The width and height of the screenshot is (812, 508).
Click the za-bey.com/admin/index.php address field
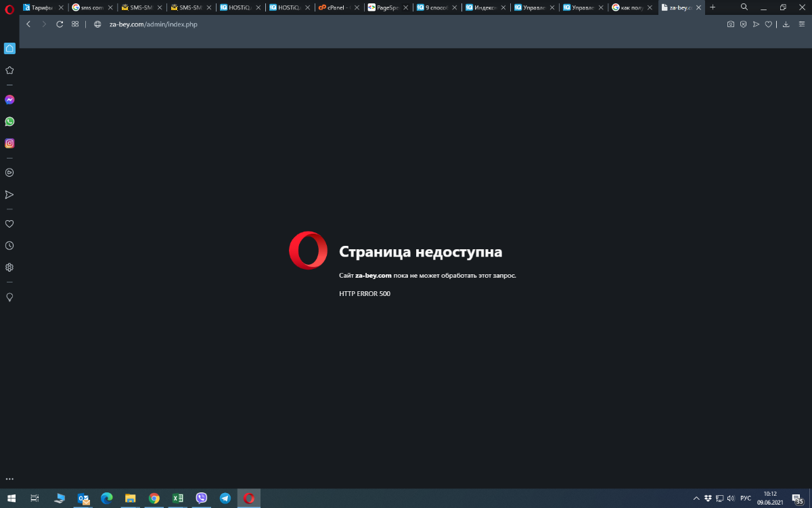[153, 24]
